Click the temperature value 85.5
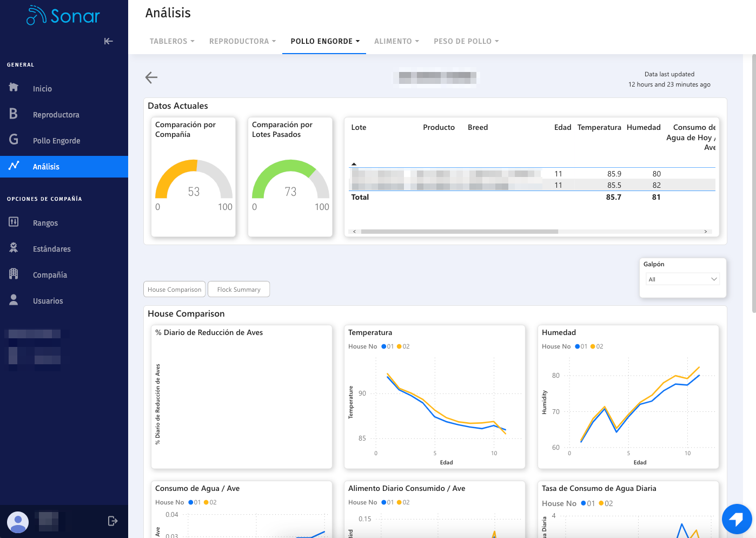Screen dimensions: 756x538 (x=614, y=185)
